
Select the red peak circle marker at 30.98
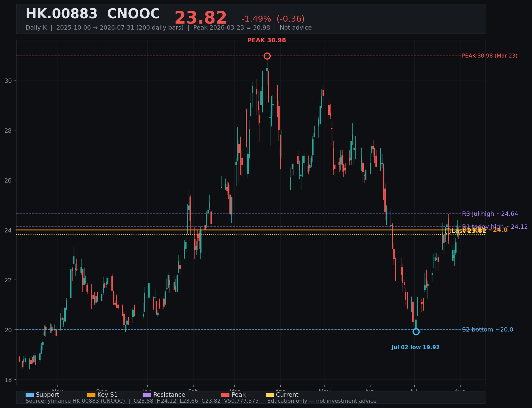tap(267, 56)
